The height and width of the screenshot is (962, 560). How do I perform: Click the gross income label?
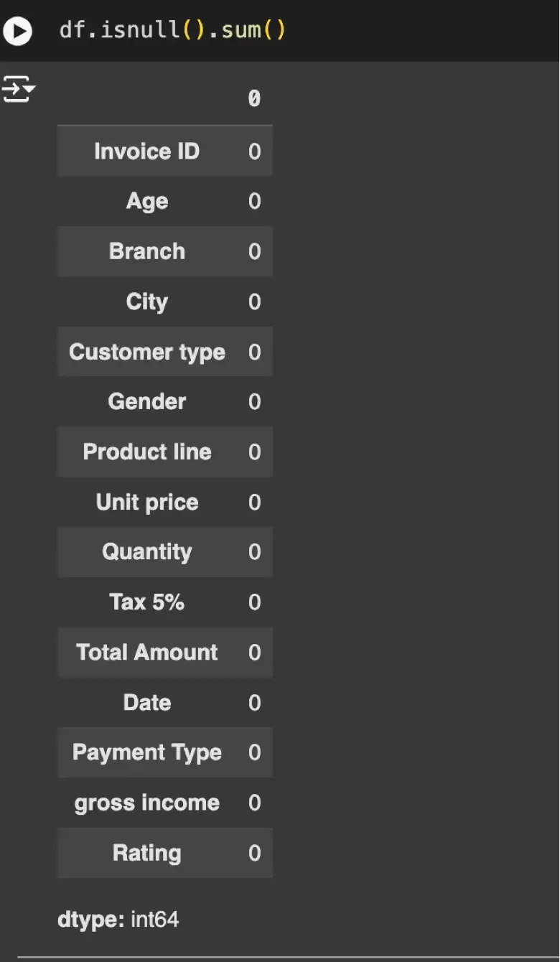point(147,803)
